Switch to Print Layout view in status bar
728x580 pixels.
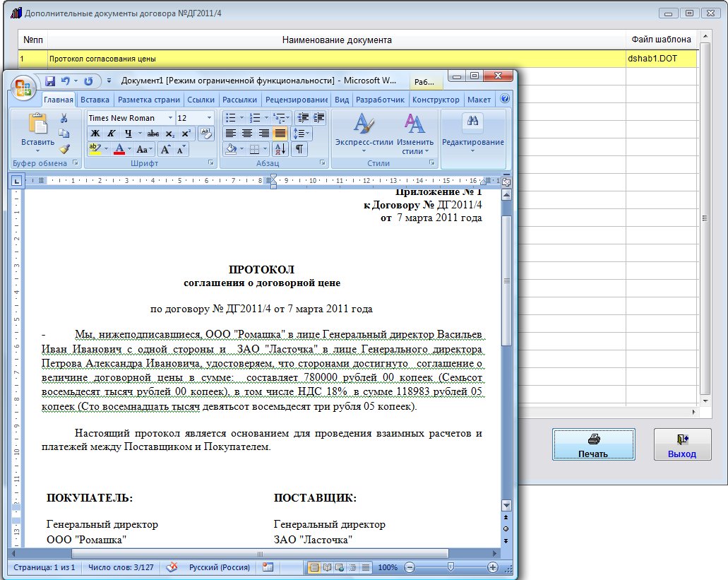point(314,567)
